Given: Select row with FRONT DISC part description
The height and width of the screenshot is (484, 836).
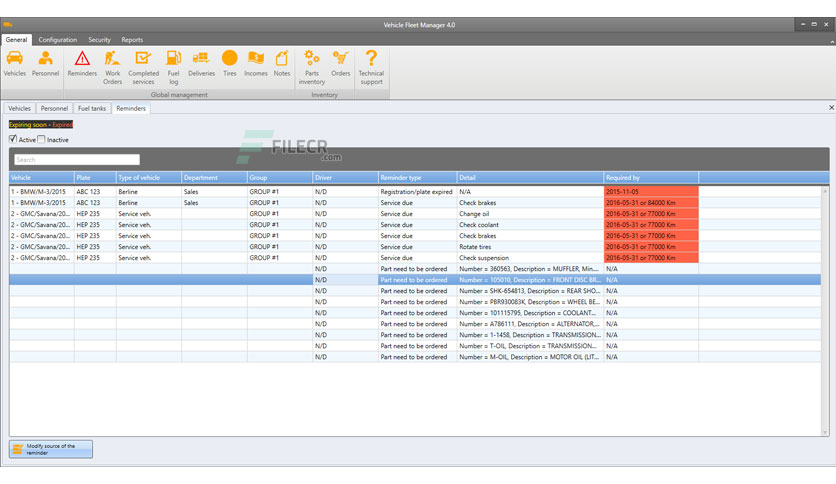Looking at the screenshot, I should pos(415,280).
